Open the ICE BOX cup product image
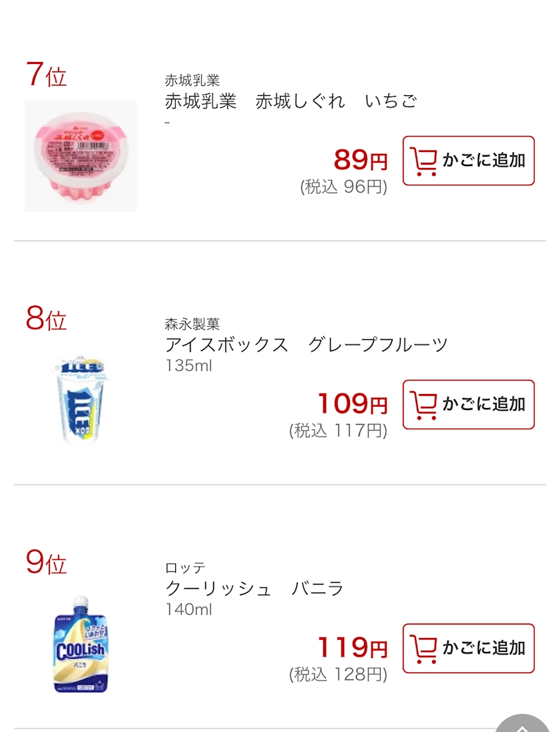 (x=81, y=401)
